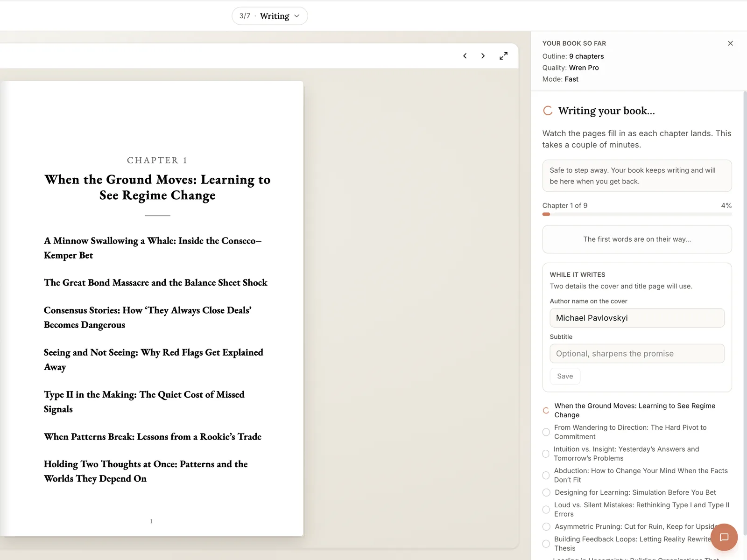The image size is (747, 560).
Task: Click the Chapter 1 of 9 progress bar
Action: tap(637, 214)
